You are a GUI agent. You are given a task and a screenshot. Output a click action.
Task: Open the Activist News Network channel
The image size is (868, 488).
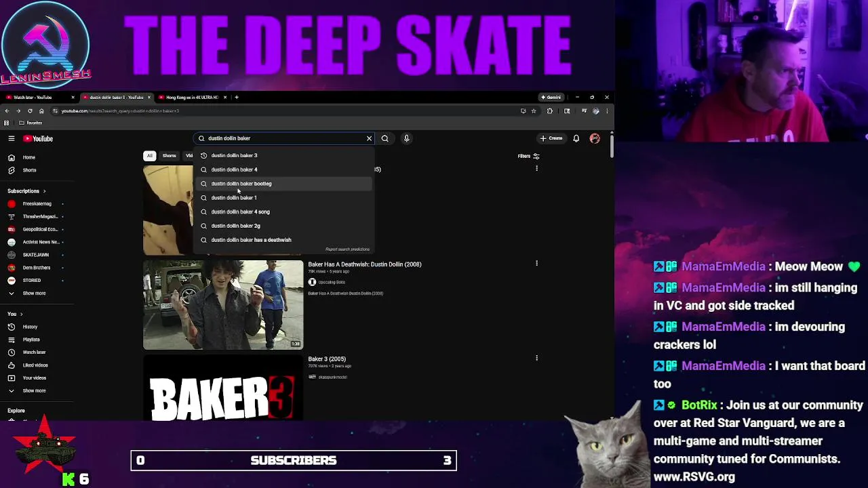coord(35,242)
